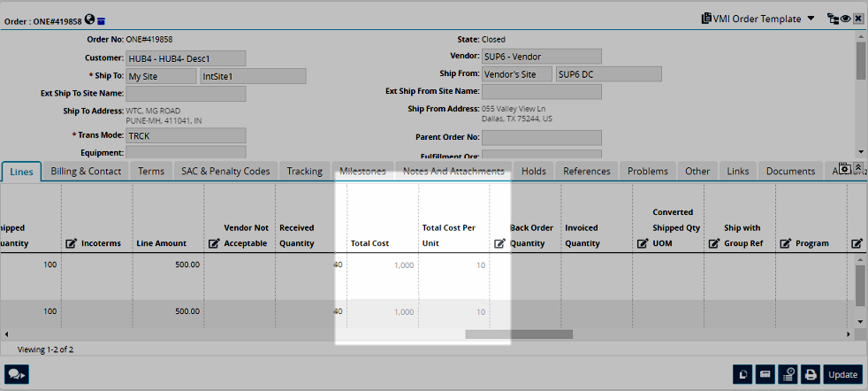Click the Vendor Not Acceptable edit icon
The image size is (868, 391).
pos(214,243)
